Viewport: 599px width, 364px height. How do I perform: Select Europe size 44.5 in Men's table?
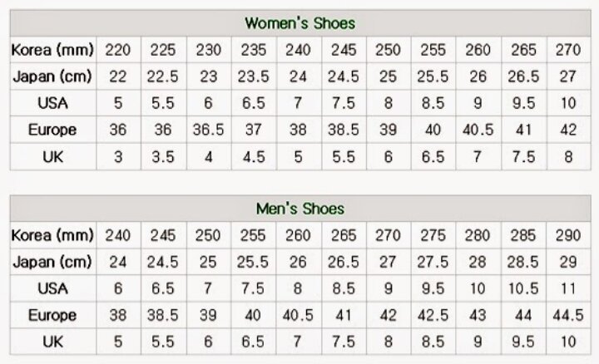[x=568, y=315]
